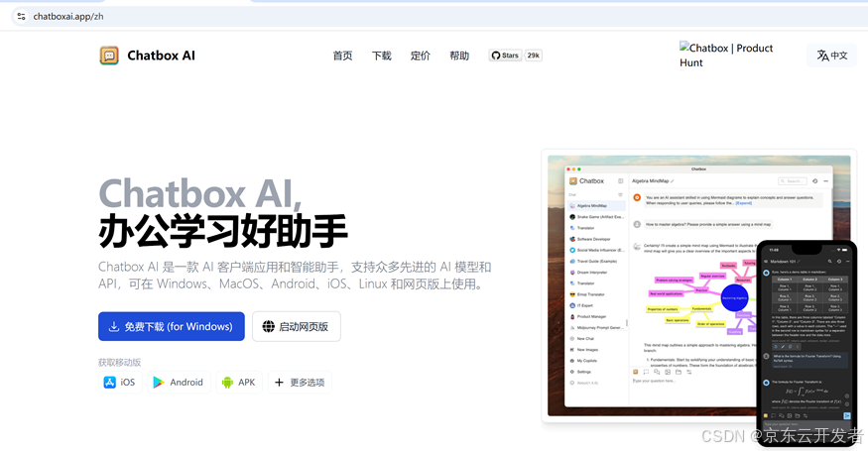Open the 定价 navigation item
The height and width of the screenshot is (451, 868).
pyautogui.click(x=421, y=56)
